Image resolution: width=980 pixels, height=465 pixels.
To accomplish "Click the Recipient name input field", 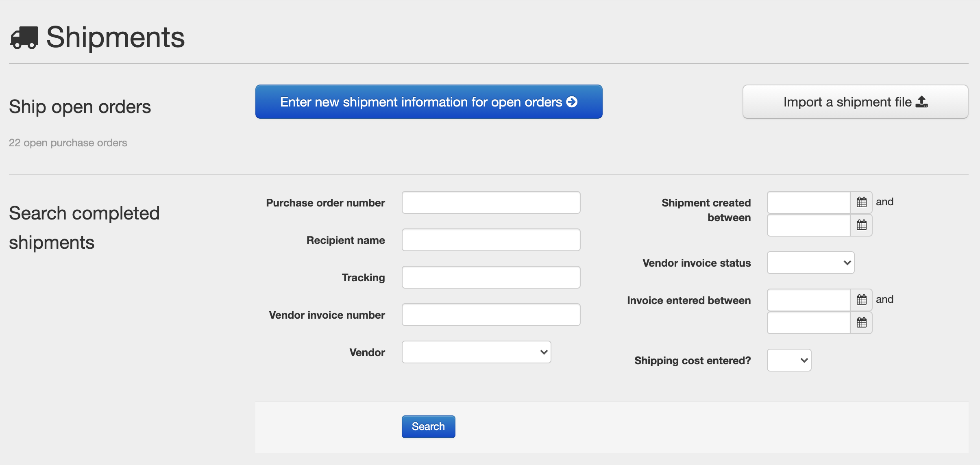I will 490,240.
